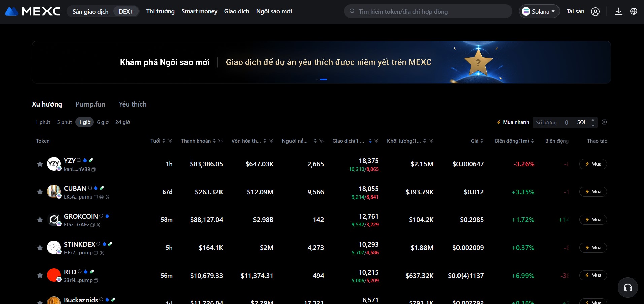Open the language globe icon
The width and height of the screenshot is (644, 304).
tap(634, 11)
